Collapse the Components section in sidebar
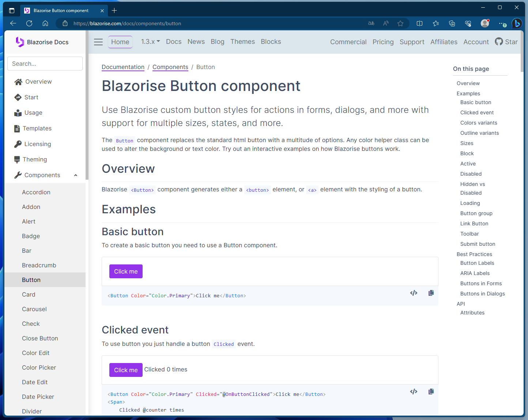Viewport: 528px width, 420px height. click(76, 175)
